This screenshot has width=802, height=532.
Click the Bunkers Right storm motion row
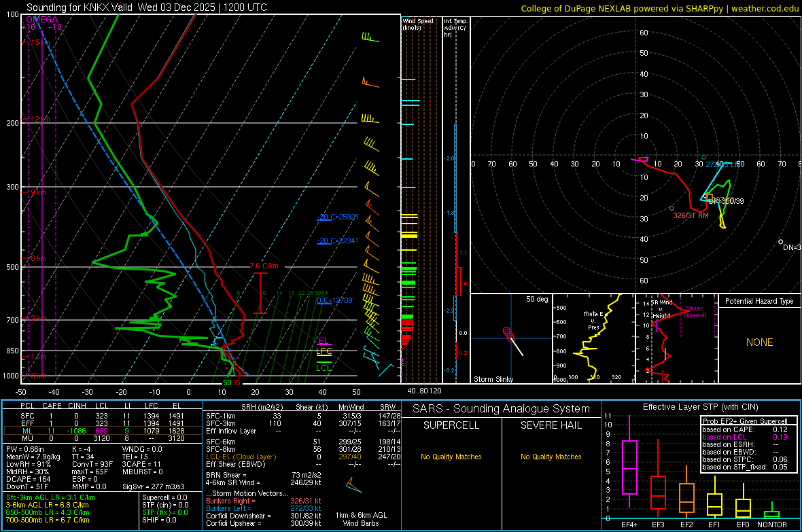point(264,501)
